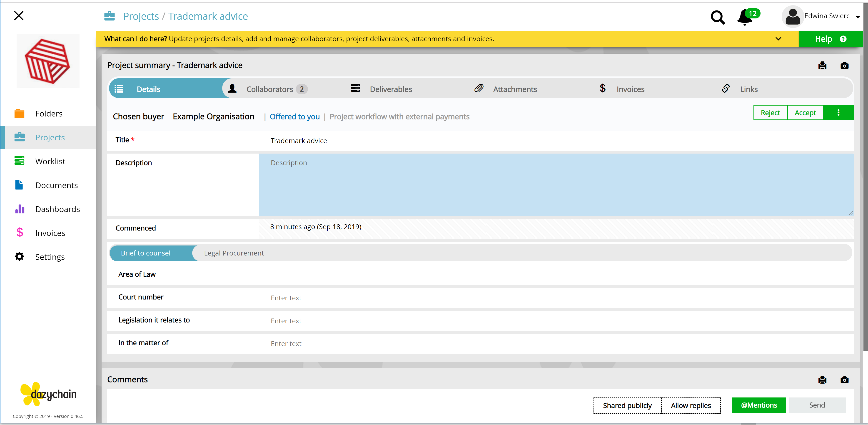Open the search magnifier icon
The height and width of the screenshot is (425, 868).
click(x=718, y=17)
